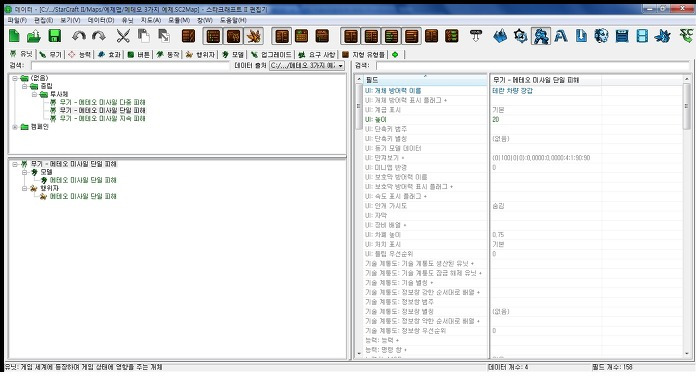Toggle the orange leaf view icon
This screenshot has height=376, width=700.
click(x=254, y=36)
